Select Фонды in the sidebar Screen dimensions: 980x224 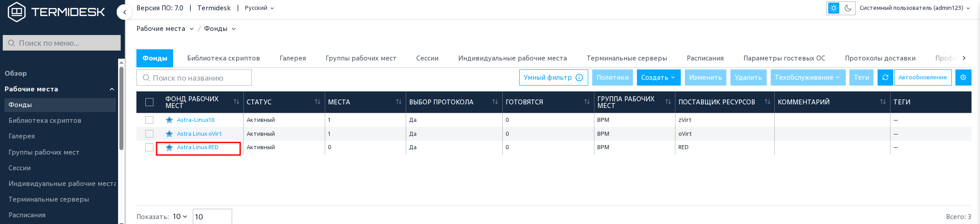60,105
